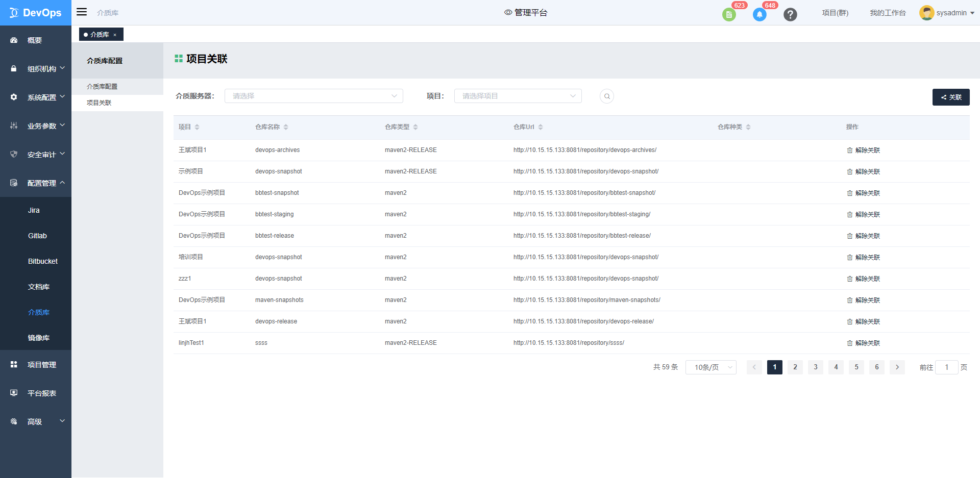The width and height of the screenshot is (980, 478).
Task: Remove association for bbtest-staging row
Action: click(864, 215)
